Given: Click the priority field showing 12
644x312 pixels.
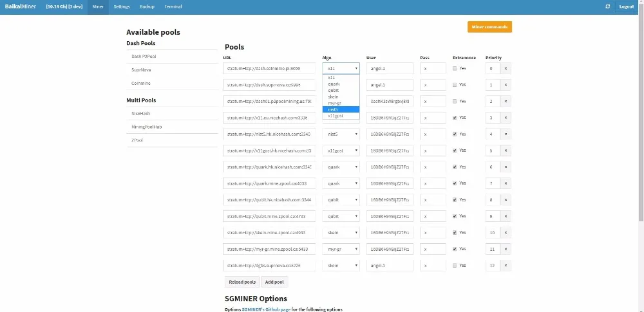Looking at the screenshot, I should tap(493, 266).
